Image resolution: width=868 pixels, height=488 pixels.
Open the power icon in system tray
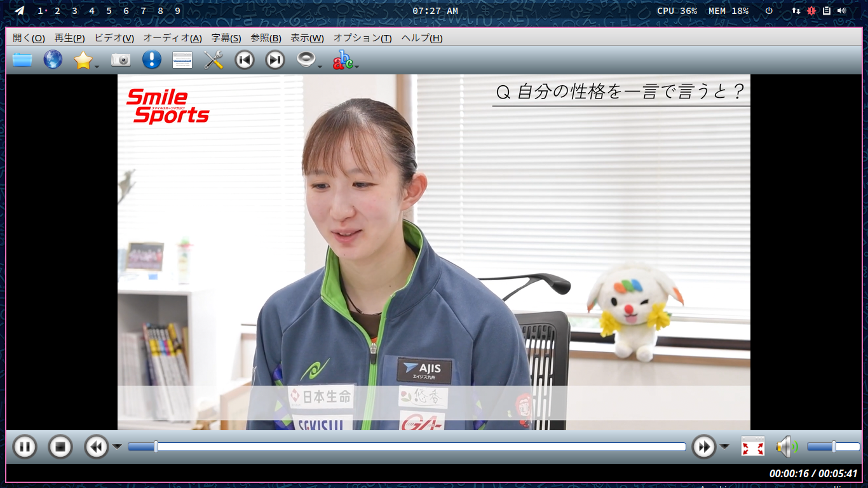(x=769, y=11)
